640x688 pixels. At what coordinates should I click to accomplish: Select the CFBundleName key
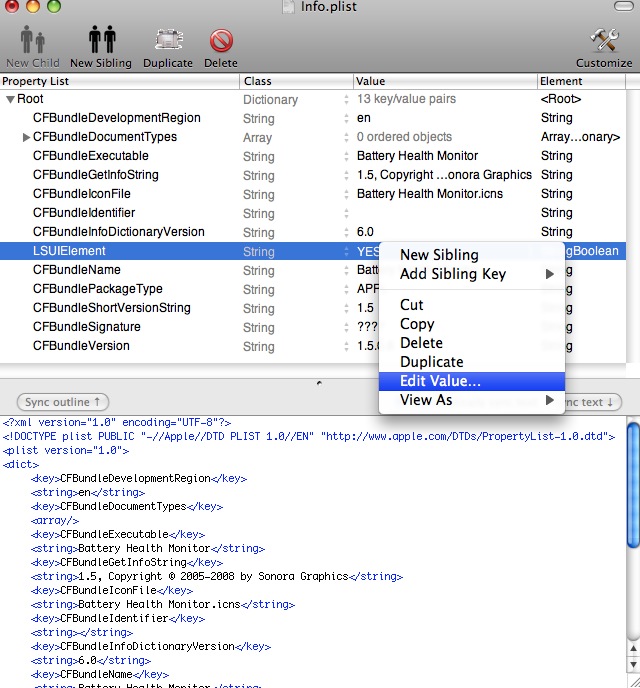(76, 270)
